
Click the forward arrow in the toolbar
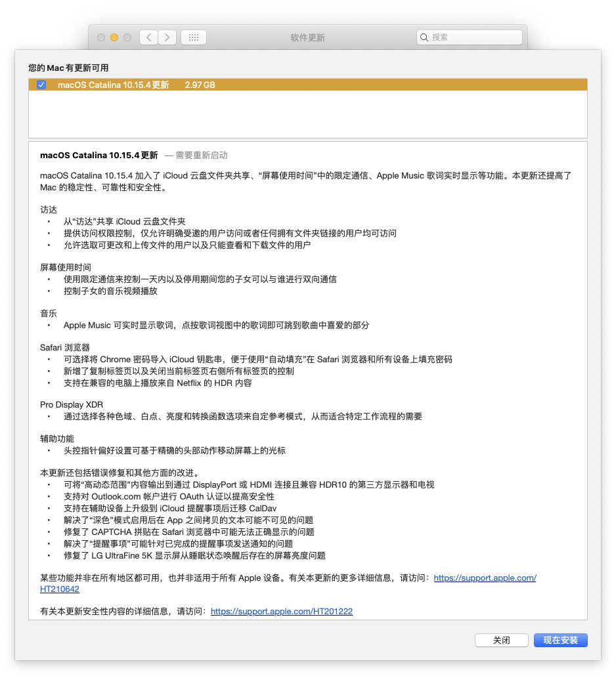pos(167,37)
